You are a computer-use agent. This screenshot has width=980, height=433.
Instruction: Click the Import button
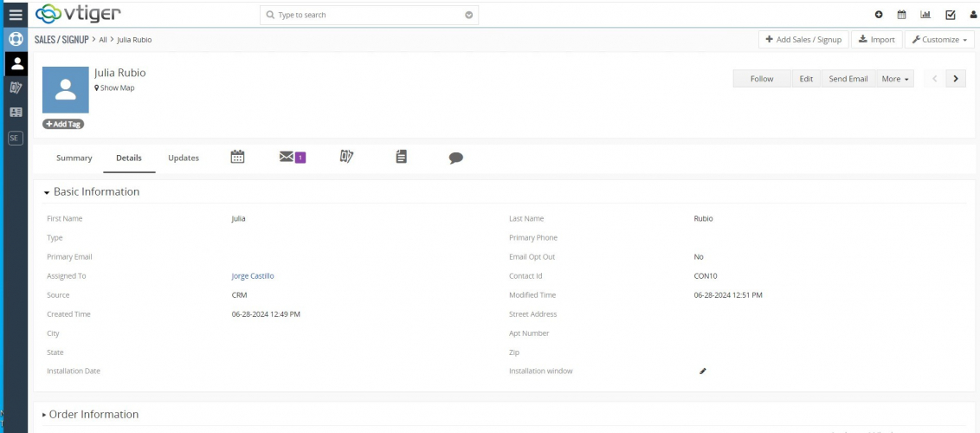[x=877, y=39]
